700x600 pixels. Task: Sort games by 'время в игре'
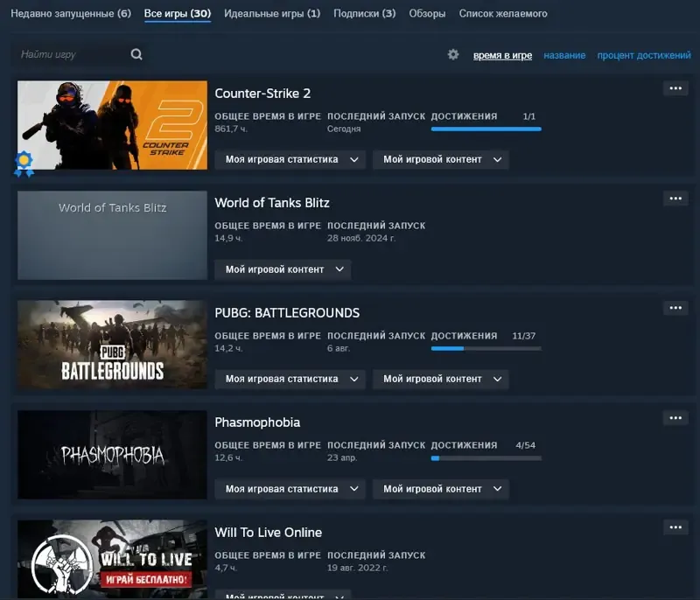[502, 55]
